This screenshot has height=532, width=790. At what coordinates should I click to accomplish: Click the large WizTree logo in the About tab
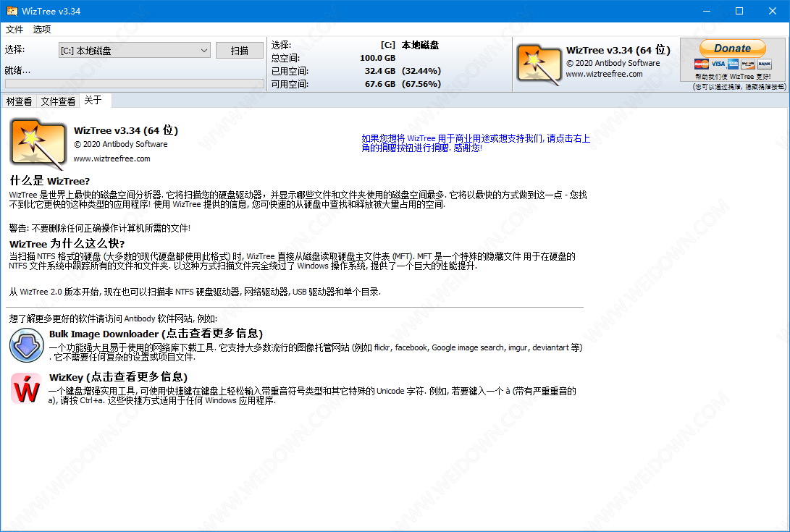[x=38, y=143]
